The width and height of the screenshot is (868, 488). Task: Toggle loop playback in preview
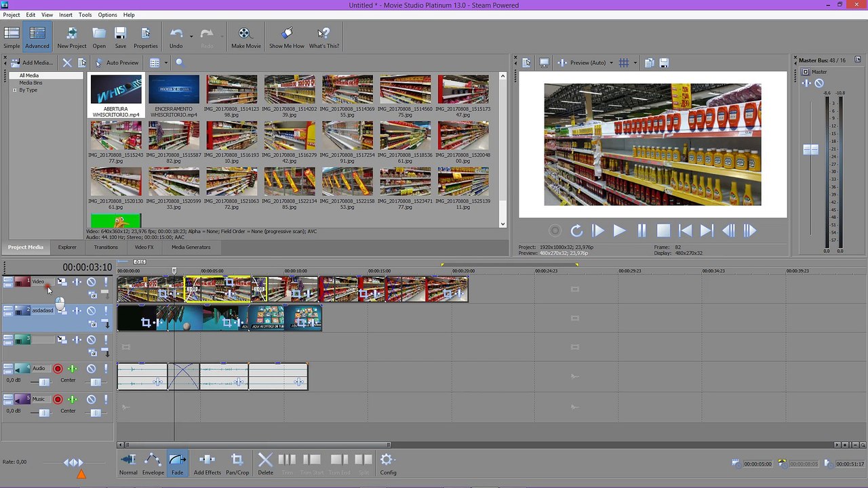click(576, 231)
